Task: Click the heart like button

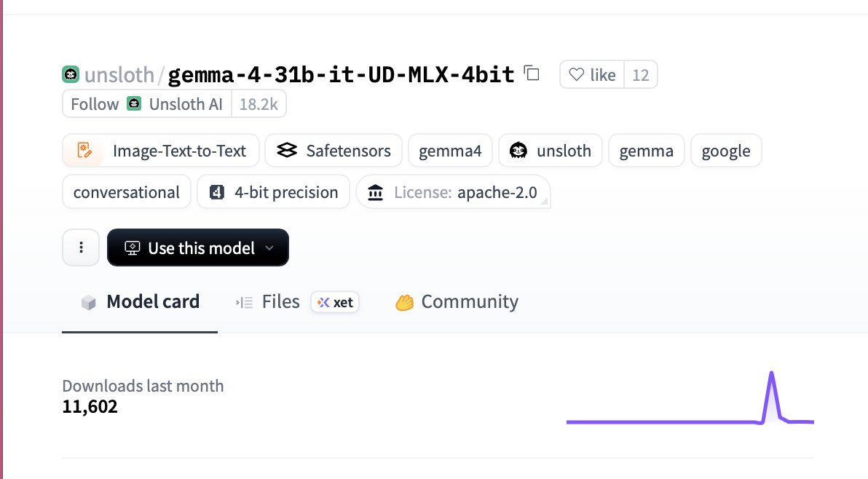Action: 591,75
